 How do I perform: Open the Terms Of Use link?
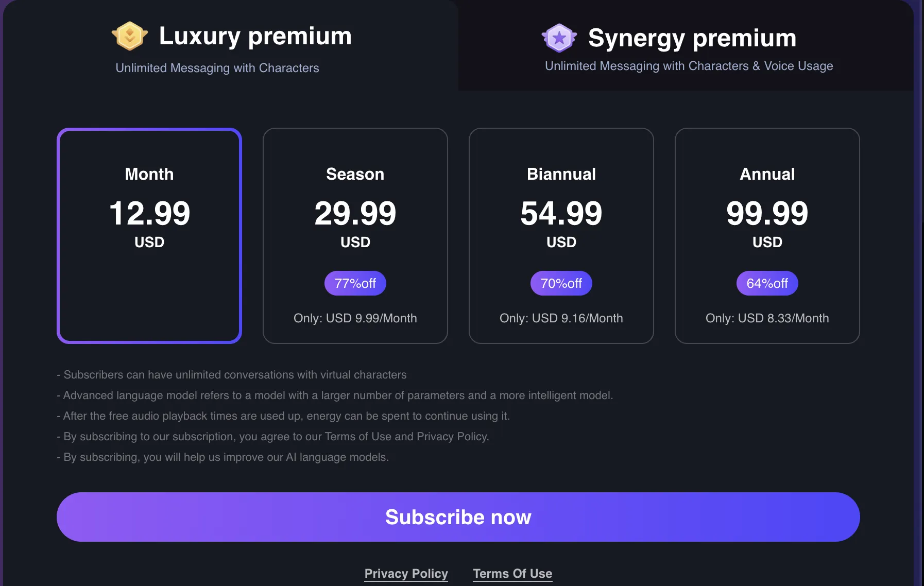[512, 573]
